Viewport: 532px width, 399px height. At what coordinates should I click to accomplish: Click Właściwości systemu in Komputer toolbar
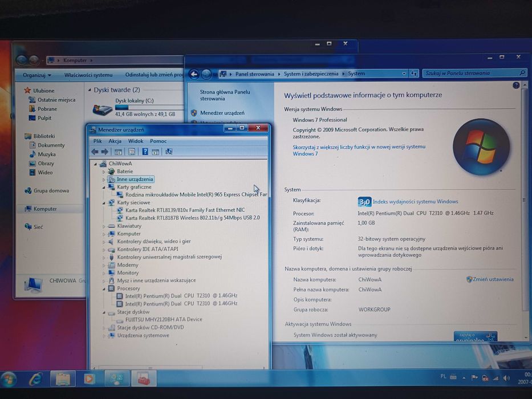(88, 75)
